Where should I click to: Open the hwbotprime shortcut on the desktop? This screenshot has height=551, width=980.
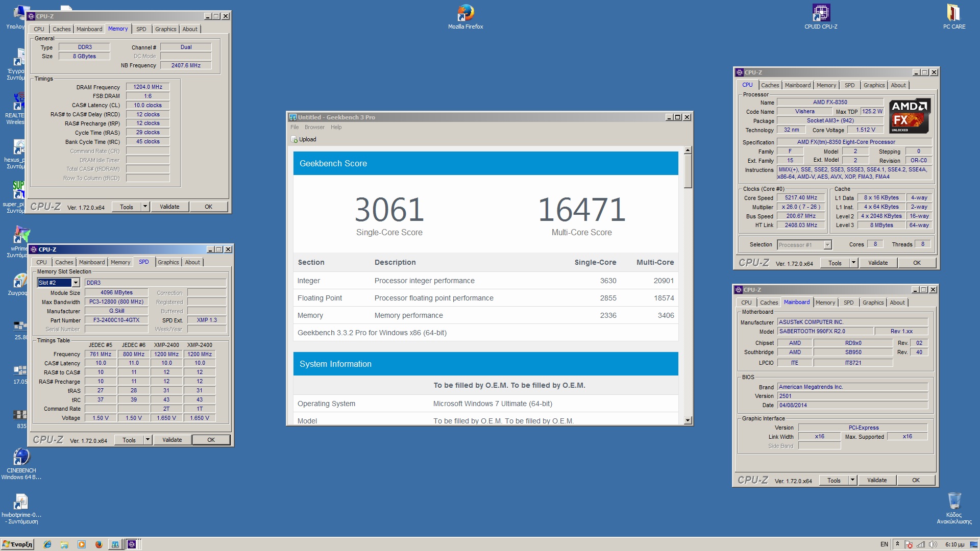coord(21,508)
